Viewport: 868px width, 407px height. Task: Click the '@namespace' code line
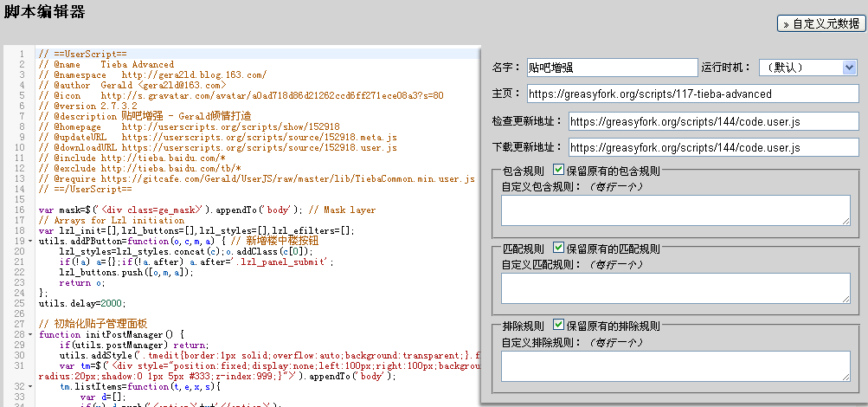153,74
